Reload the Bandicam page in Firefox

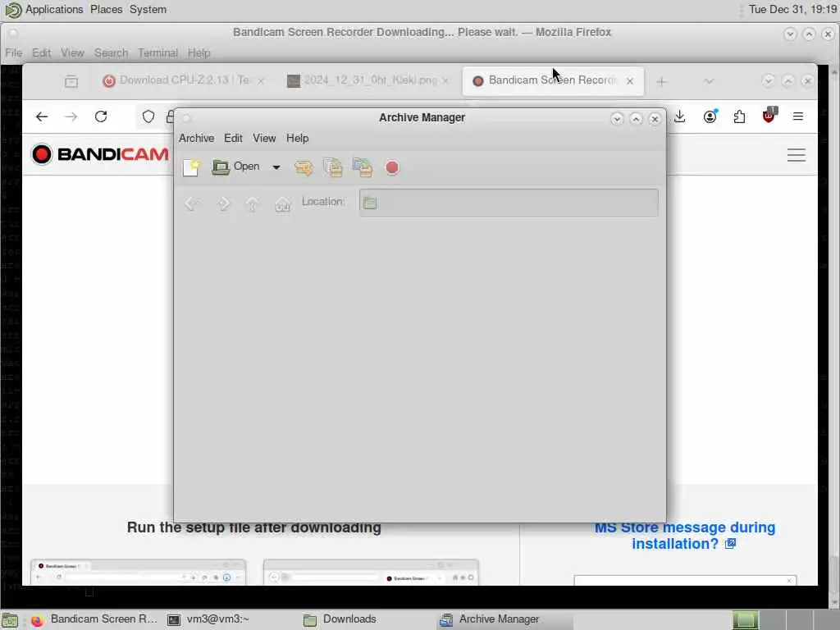(101, 116)
